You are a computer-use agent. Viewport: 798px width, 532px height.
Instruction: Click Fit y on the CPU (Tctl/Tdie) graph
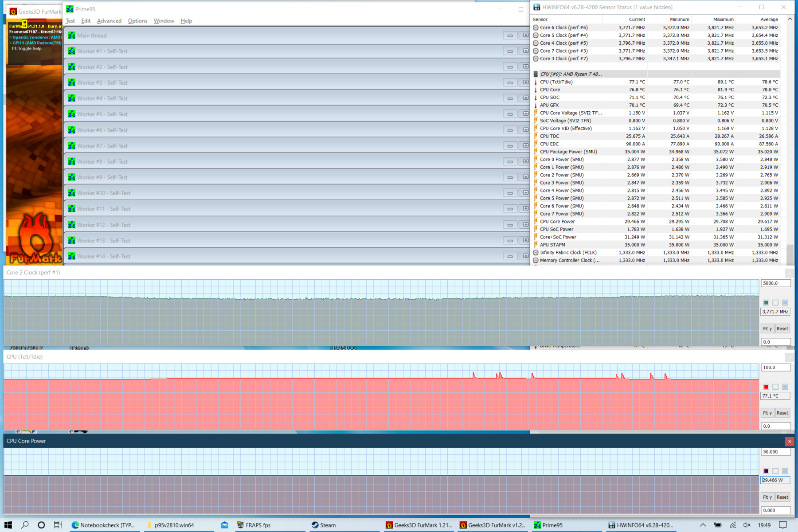(x=767, y=413)
